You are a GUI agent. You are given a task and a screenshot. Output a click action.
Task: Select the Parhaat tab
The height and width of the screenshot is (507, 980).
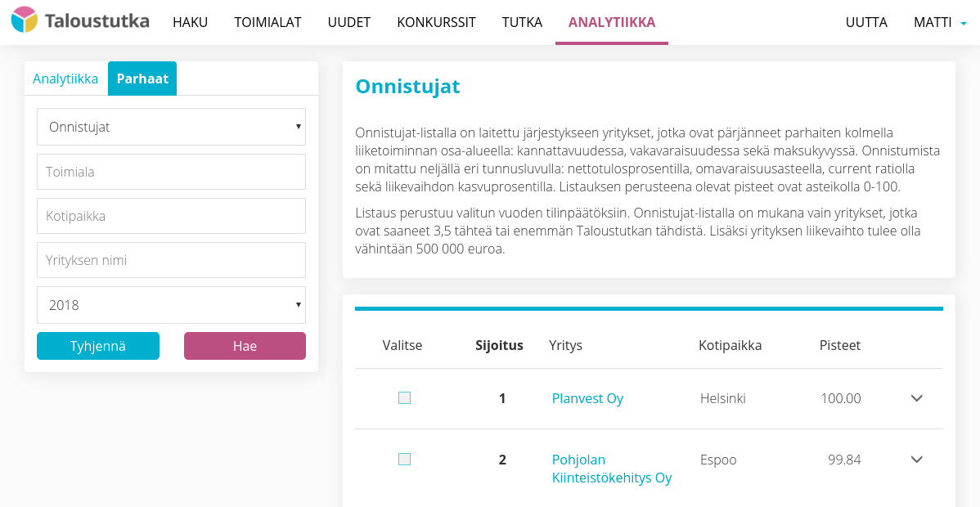142,79
